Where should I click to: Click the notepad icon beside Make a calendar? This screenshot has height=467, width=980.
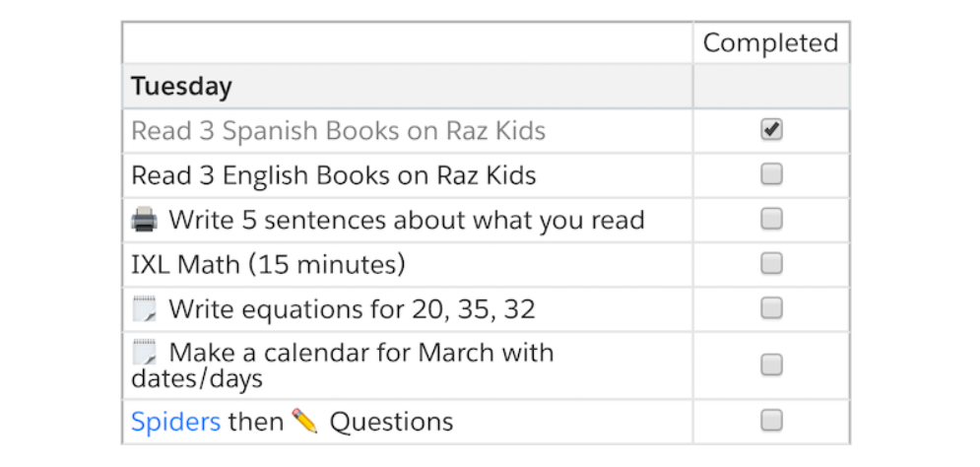coord(145,353)
